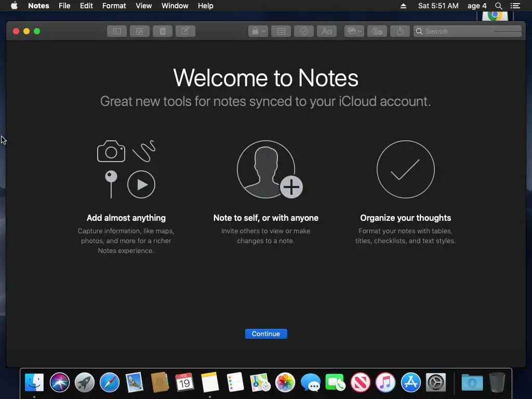Open Safari compass icon in Dock
This screenshot has height=399, width=532.
110,382
